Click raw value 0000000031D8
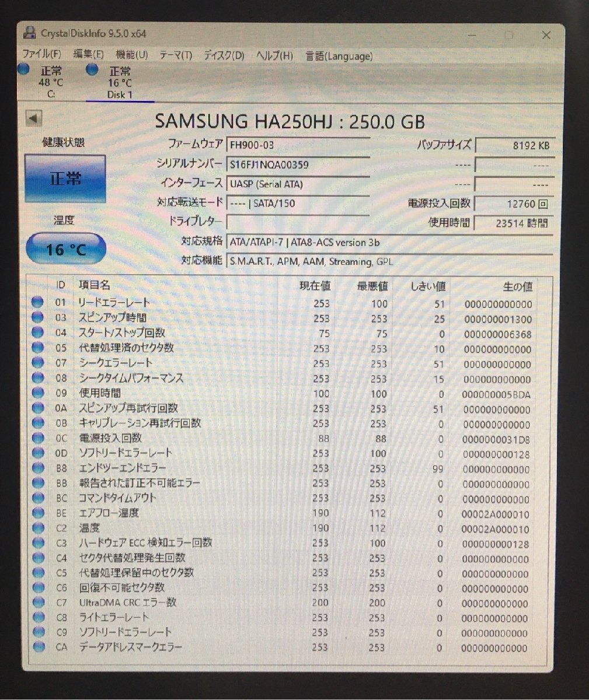589x700 pixels. (x=496, y=439)
